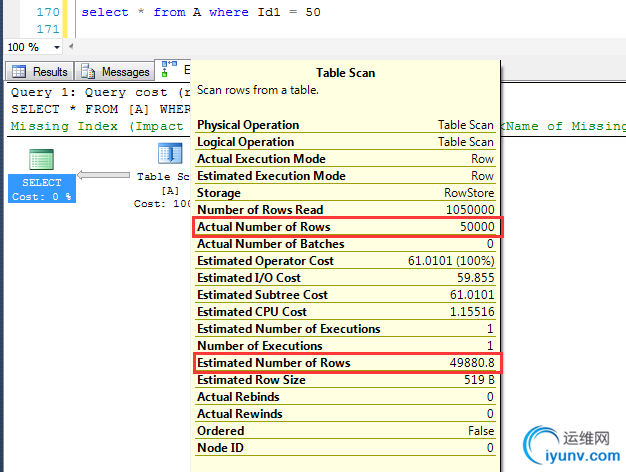Click the Estimated Number of Executions row
The height and width of the screenshot is (472, 626).
click(x=345, y=329)
